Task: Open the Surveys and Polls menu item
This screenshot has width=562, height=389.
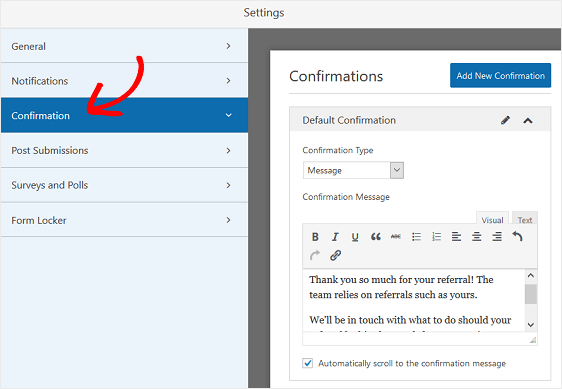Action: [x=124, y=185]
